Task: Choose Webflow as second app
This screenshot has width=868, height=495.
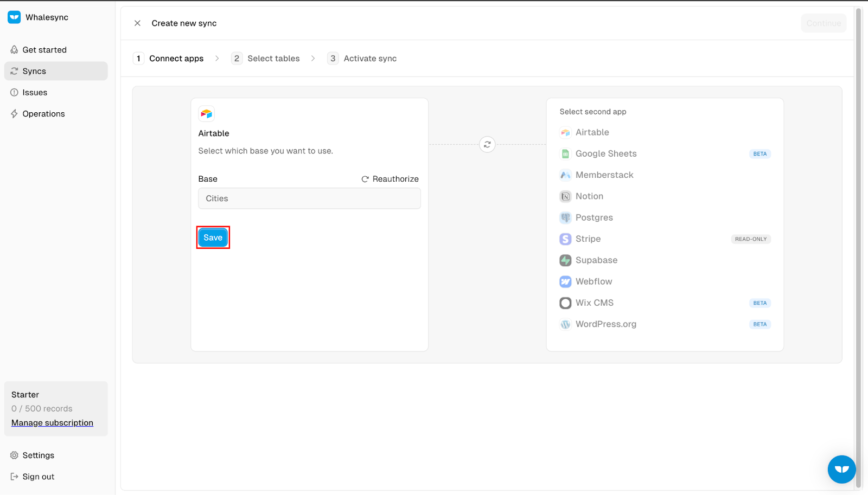Action: coord(665,281)
